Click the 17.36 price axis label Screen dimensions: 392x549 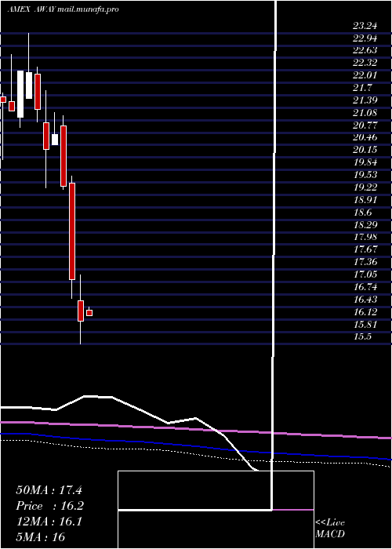[x=365, y=262]
